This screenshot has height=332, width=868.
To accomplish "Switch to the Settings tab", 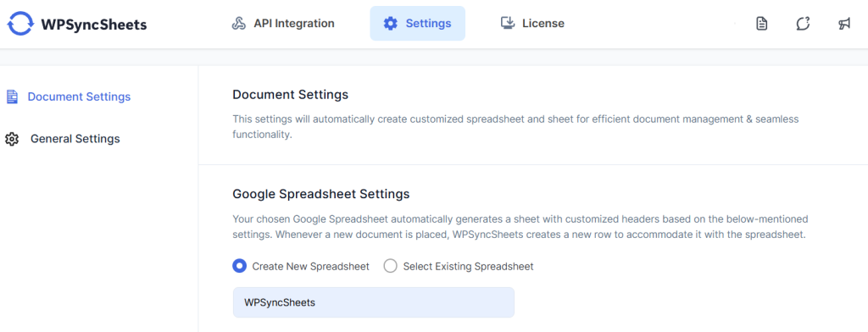I will click(x=417, y=24).
